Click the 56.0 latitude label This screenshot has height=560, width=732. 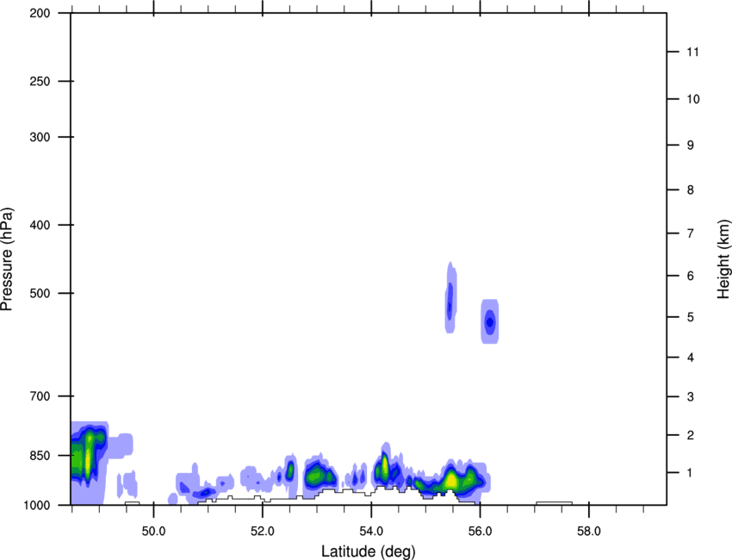(x=481, y=532)
